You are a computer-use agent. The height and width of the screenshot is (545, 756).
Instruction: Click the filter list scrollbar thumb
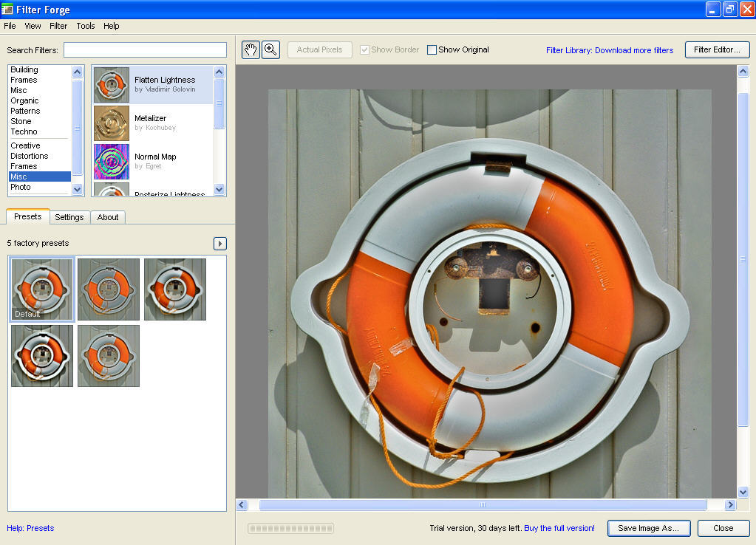click(x=219, y=103)
